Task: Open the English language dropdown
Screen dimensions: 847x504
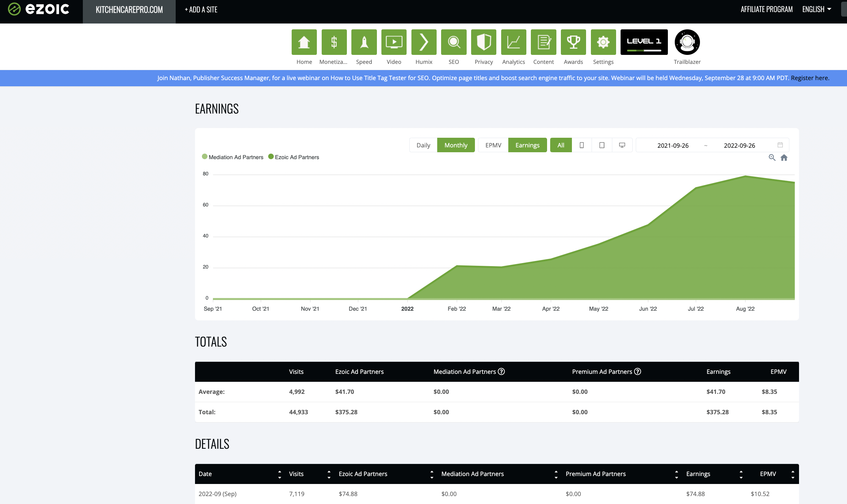Action: (817, 9)
